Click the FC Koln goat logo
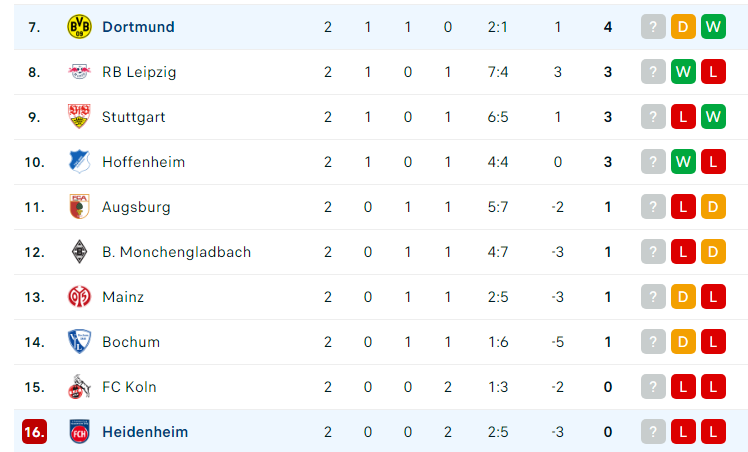This screenshot has height=452, width=748. tap(79, 387)
